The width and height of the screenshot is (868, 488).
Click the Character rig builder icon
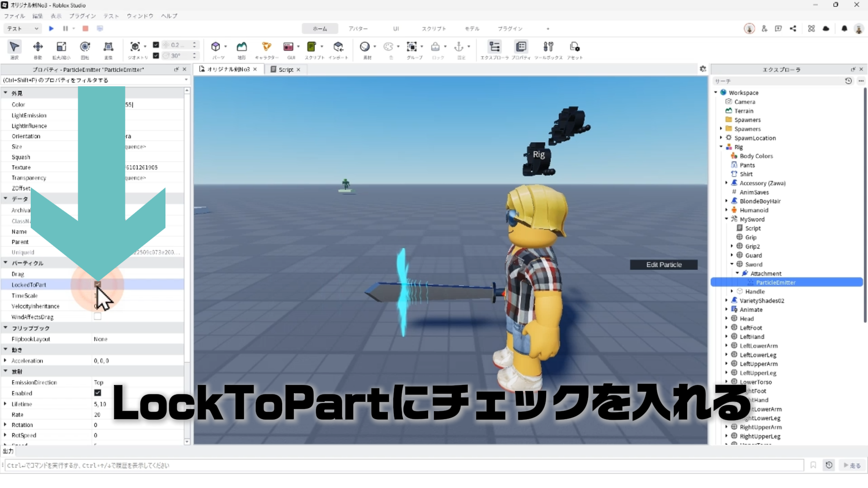click(x=266, y=47)
